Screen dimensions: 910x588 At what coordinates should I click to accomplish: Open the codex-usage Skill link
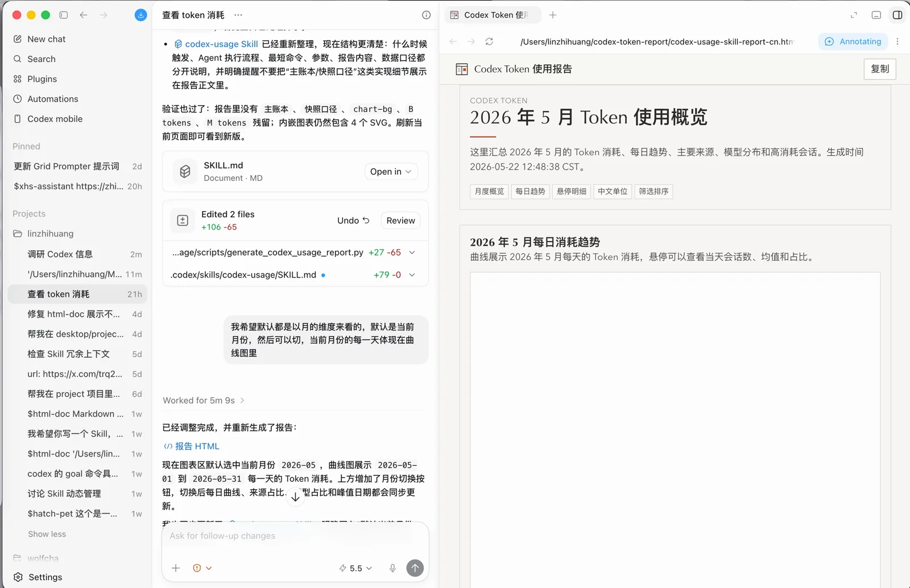(x=216, y=44)
